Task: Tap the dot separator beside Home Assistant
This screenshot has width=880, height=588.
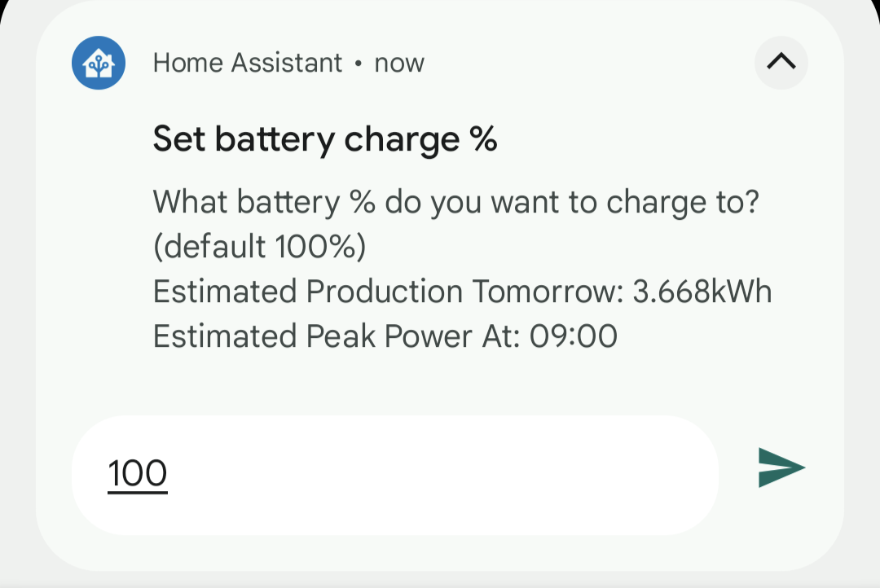Action: point(358,64)
